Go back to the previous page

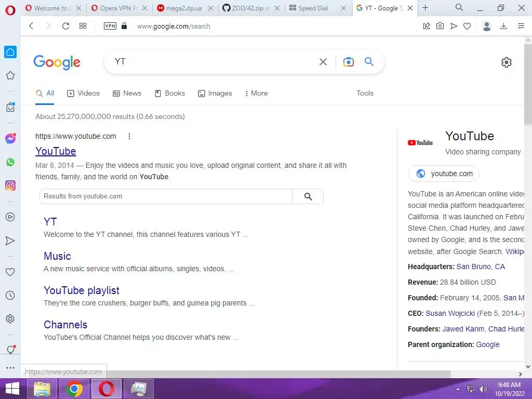(x=31, y=26)
